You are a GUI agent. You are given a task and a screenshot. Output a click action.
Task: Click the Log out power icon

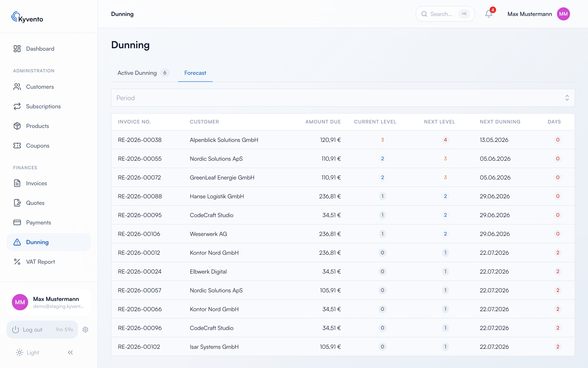(x=16, y=330)
